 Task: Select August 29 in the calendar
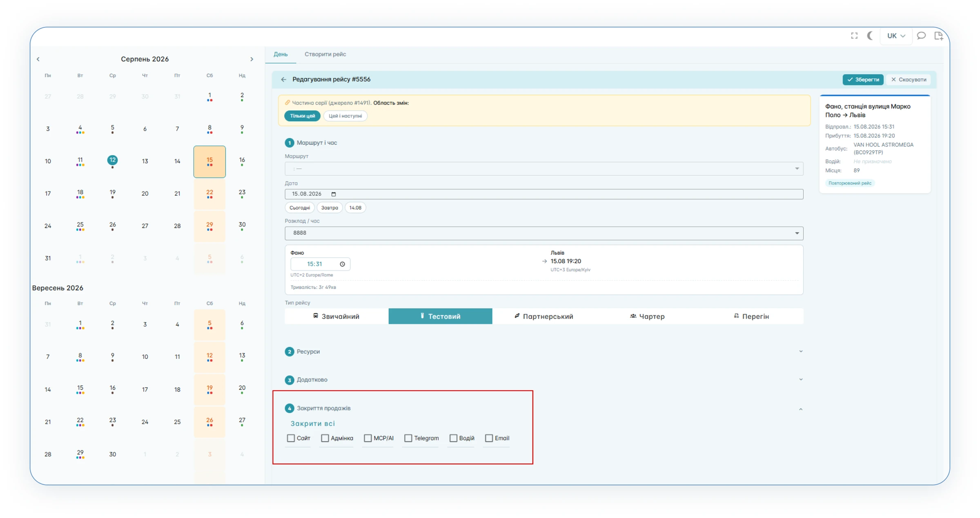tap(209, 226)
